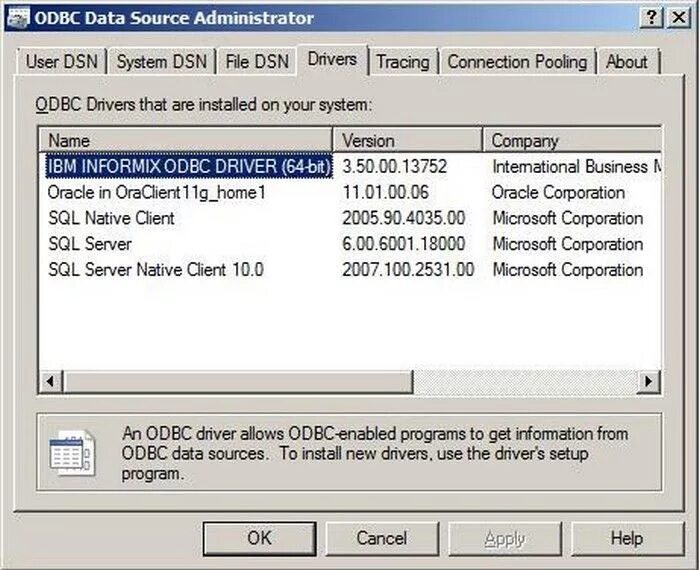Select the SQL Native Client driver

point(111,218)
